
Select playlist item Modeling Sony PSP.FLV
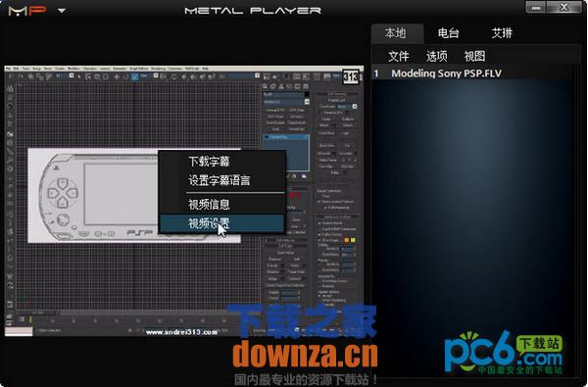(x=472, y=73)
